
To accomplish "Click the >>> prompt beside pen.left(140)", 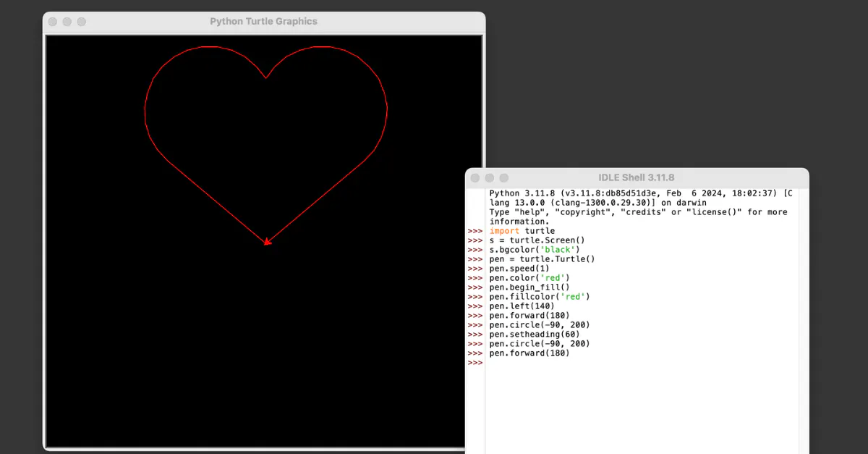I will (475, 306).
